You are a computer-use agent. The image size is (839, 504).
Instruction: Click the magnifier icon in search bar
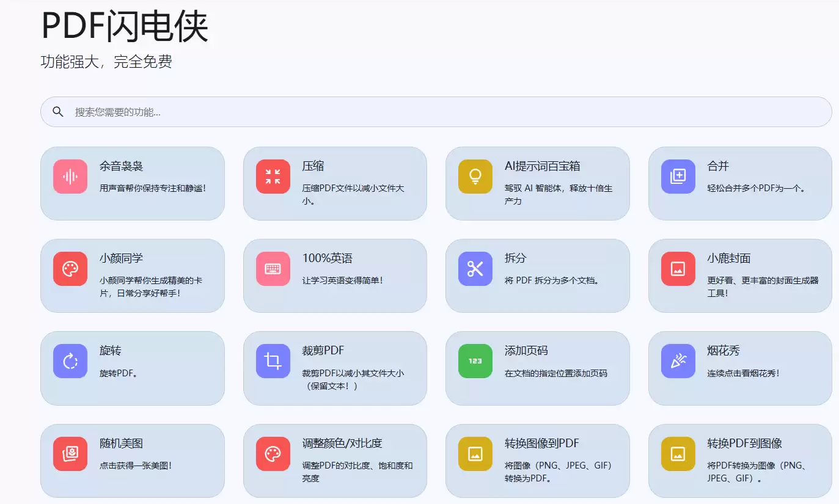click(x=58, y=112)
